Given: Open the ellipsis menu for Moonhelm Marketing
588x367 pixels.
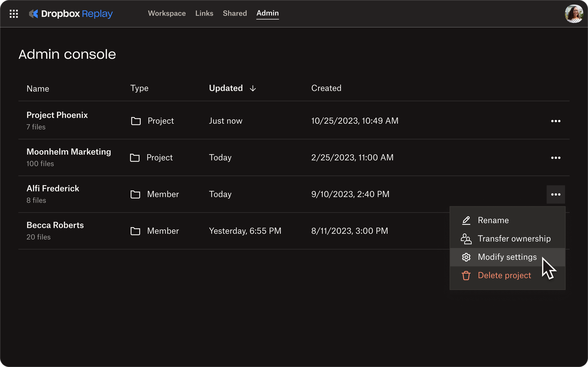Looking at the screenshot, I should point(556,158).
